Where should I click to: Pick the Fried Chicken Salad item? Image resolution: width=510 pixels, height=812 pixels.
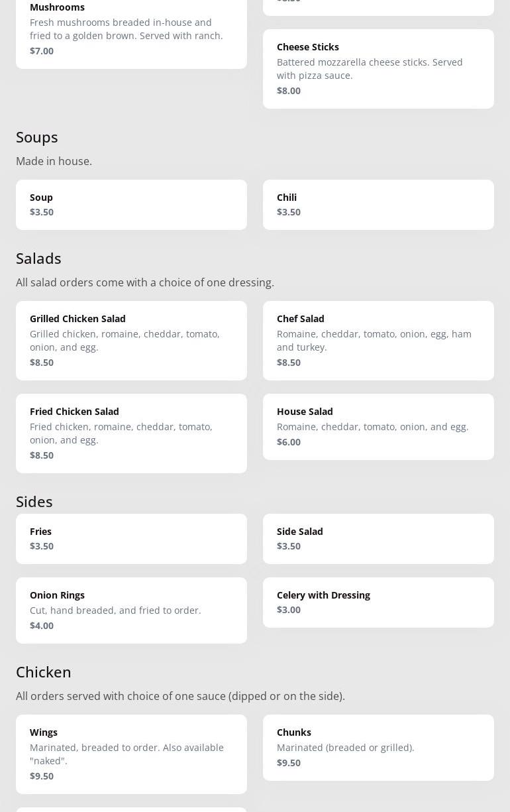(131, 433)
